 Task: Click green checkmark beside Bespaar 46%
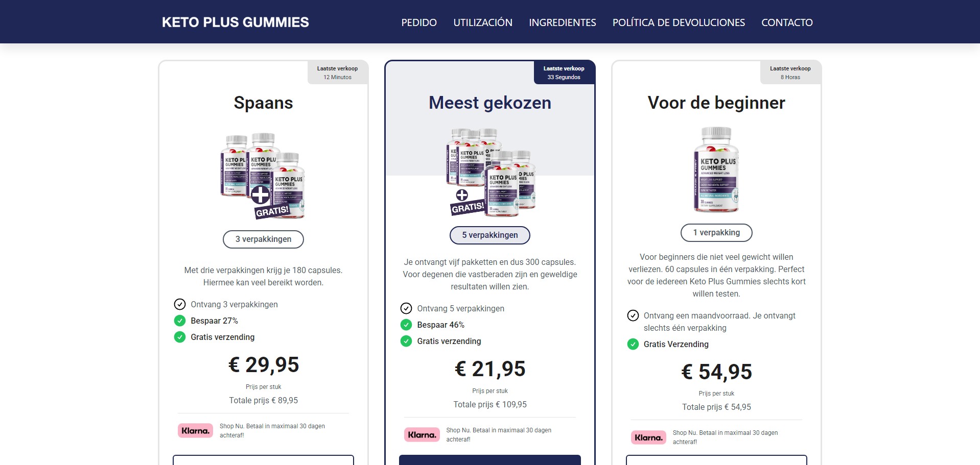406,325
